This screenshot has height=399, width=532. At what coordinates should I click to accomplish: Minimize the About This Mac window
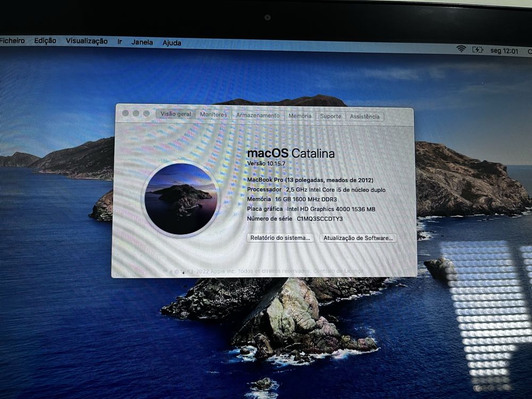click(x=136, y=113)
